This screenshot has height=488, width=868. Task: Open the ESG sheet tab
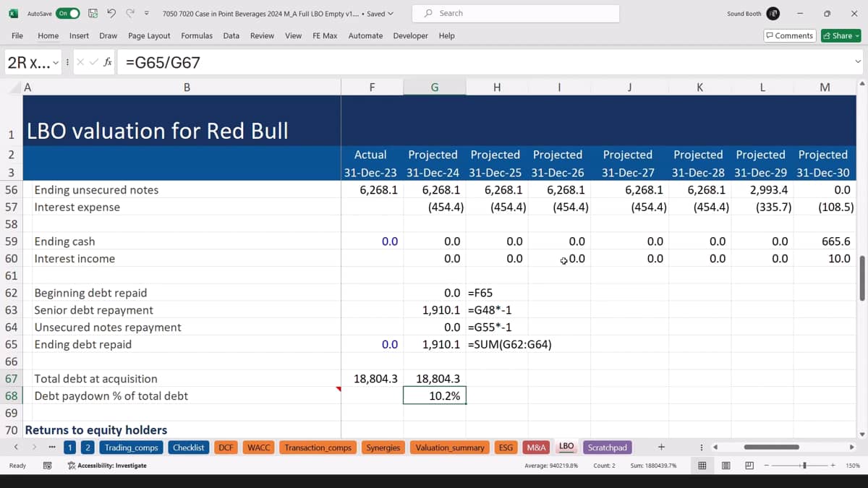pos(506,448)
